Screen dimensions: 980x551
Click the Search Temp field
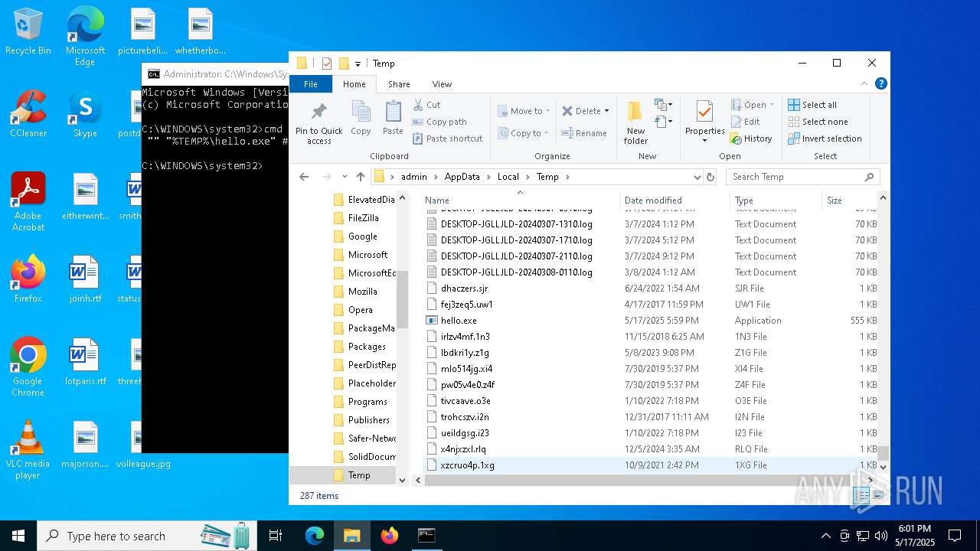pos(802,177)
